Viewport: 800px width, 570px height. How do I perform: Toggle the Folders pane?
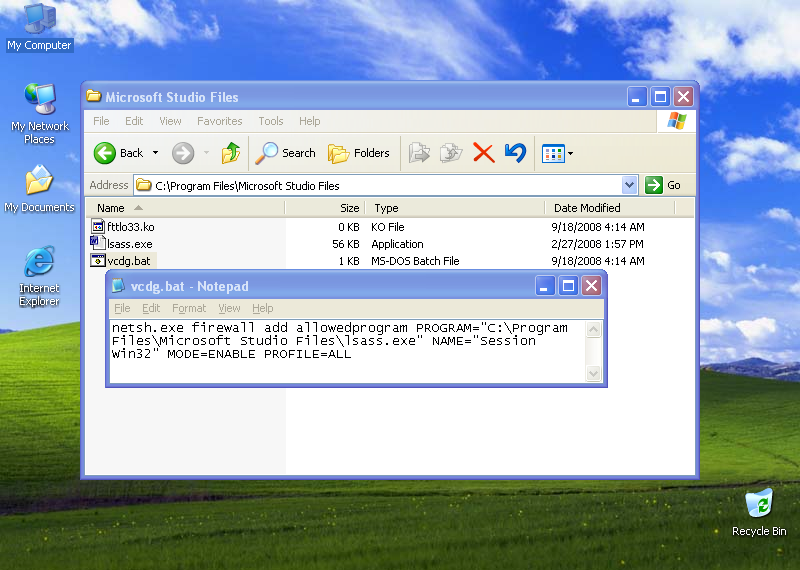point(360,153)
